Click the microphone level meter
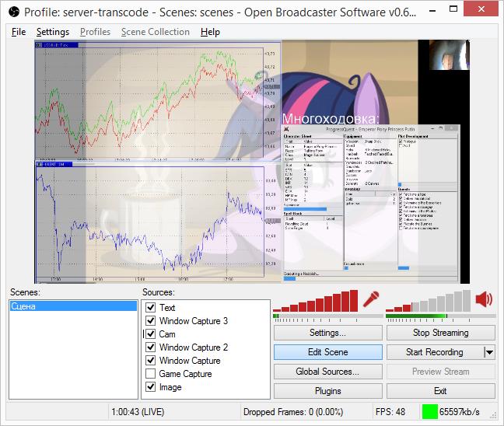This screenshot has width=504, height=426. (328, 316)
